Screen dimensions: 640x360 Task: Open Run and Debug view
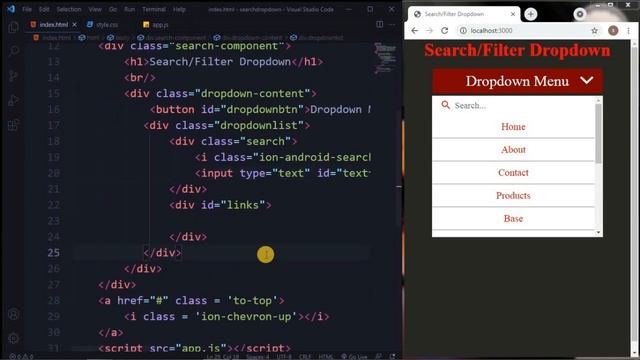click(13, 100)
